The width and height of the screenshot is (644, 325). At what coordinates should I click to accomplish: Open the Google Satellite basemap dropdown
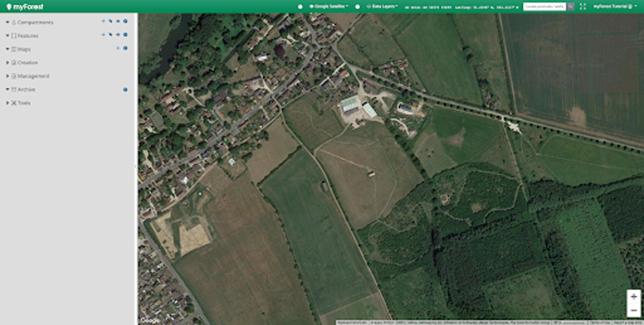329,6
